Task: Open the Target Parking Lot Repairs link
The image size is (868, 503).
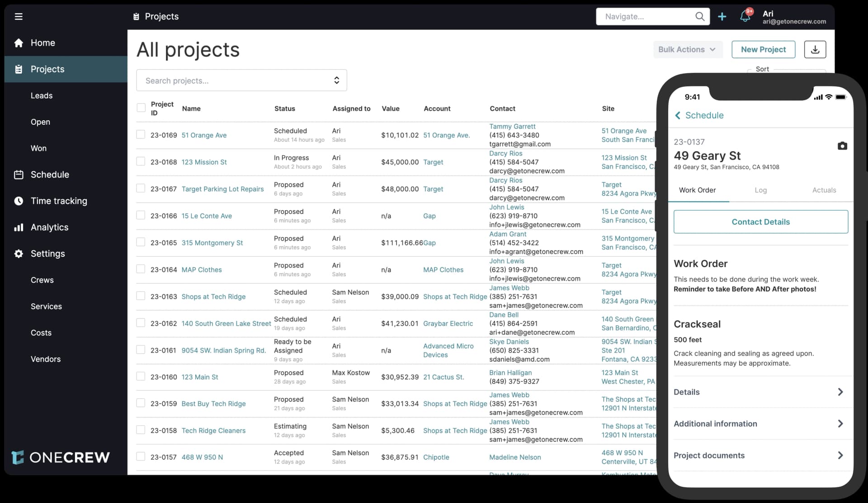Action: [x=222, y=189]
